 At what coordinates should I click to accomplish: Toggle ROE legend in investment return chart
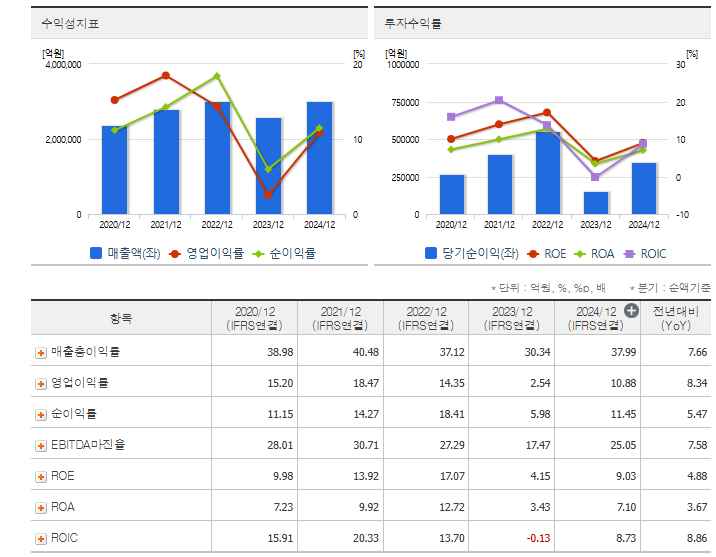(547, 253)
